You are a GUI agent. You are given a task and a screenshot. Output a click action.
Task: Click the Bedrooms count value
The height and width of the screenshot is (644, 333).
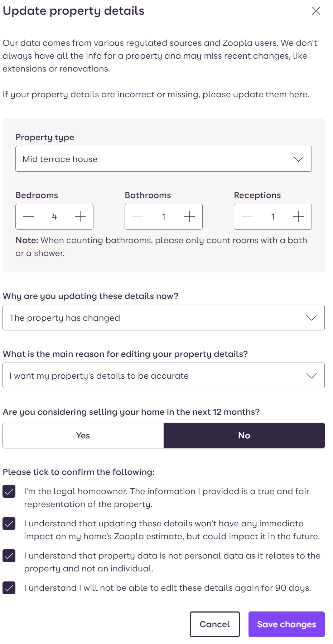click(54, 216)
